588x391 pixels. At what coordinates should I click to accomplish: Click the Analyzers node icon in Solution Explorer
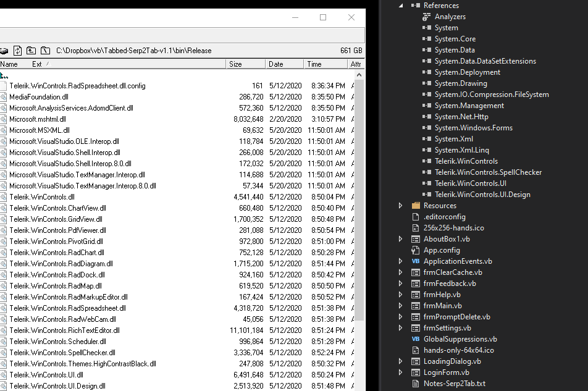tap(426, 17)
